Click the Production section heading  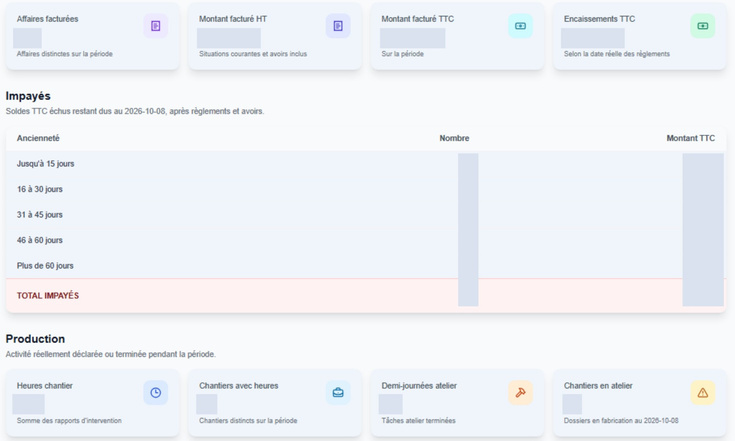[x=35, y=339]
